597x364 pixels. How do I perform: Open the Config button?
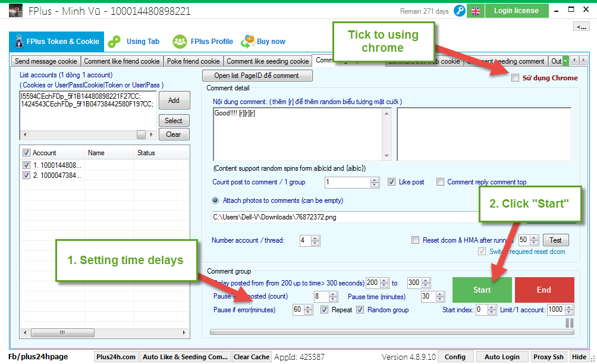point(455,357)
